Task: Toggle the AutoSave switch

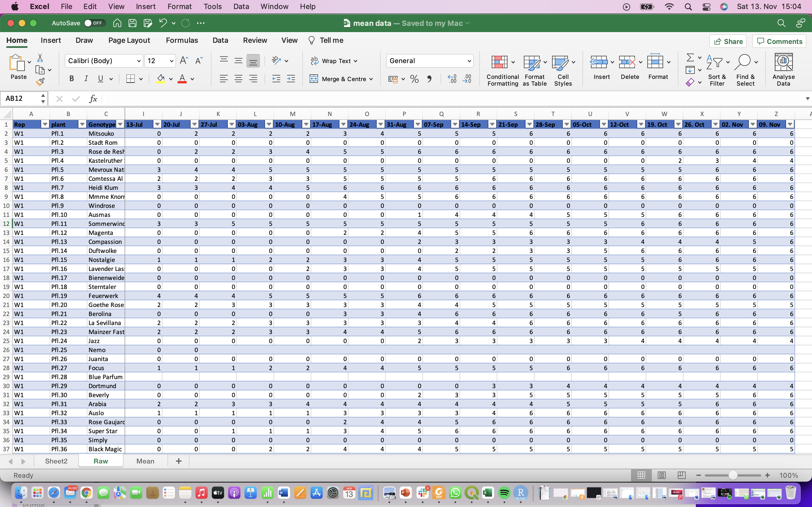Action: [94, 23]
